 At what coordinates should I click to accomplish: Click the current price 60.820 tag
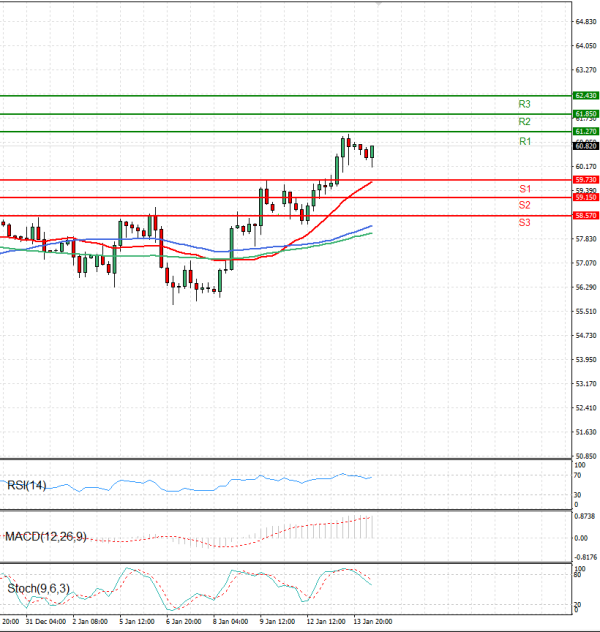[x=586, y=146]
